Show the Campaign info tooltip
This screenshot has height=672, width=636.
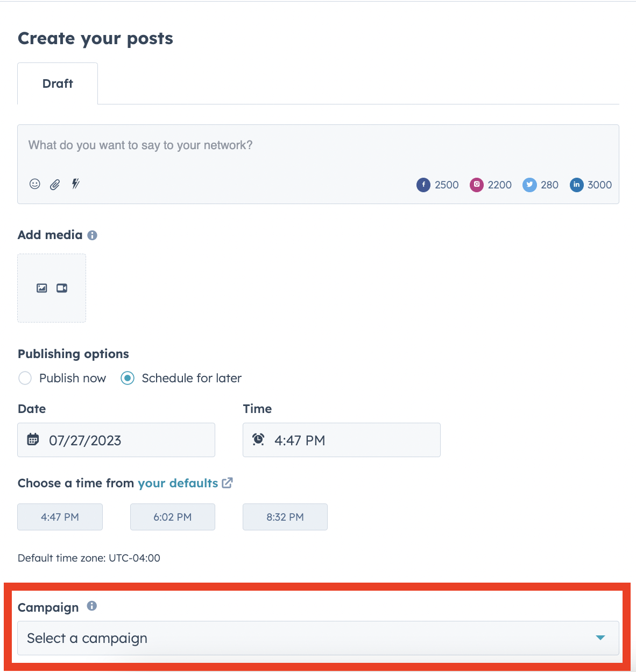91,606
